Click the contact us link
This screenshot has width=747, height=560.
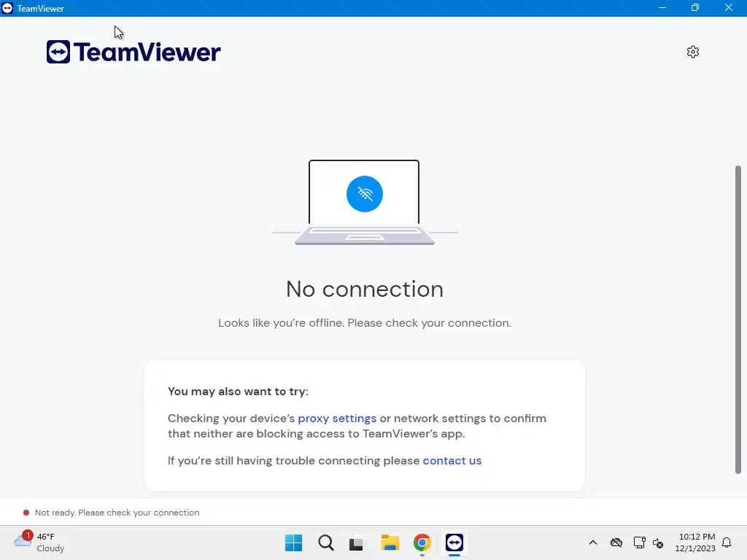(x=452, y=461)
